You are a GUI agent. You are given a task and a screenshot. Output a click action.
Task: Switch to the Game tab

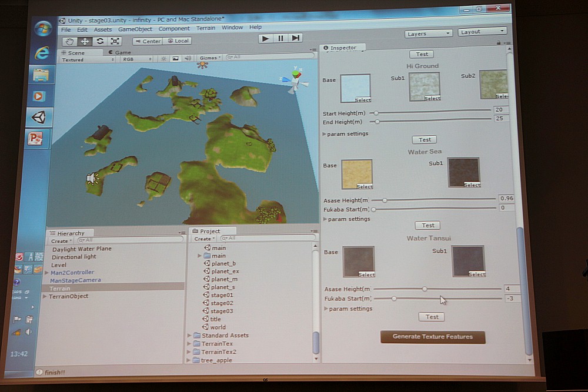(x=120, y=52)
